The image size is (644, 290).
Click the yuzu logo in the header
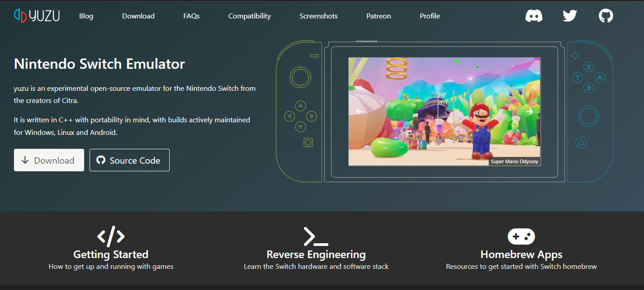coord(37,16)
